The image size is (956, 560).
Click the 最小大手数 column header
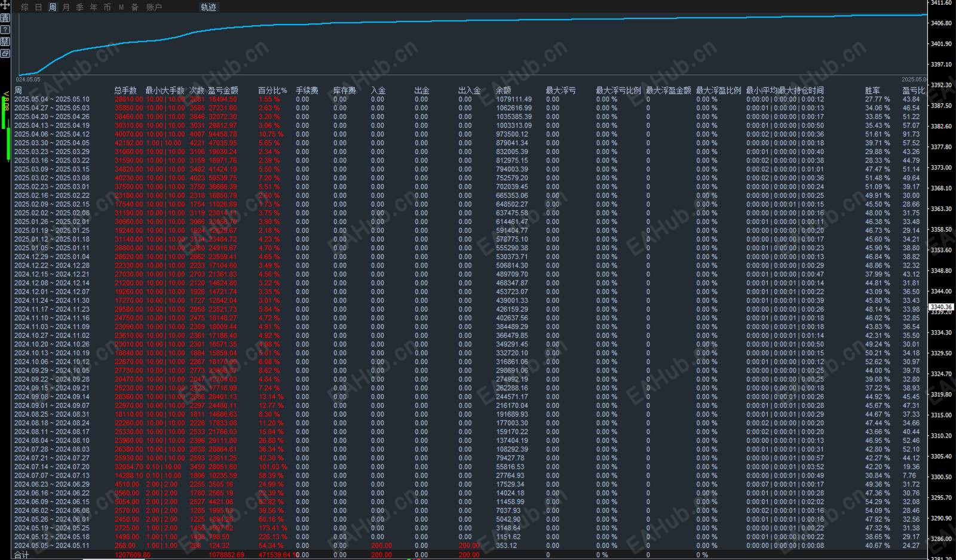(x=165, y=90)
